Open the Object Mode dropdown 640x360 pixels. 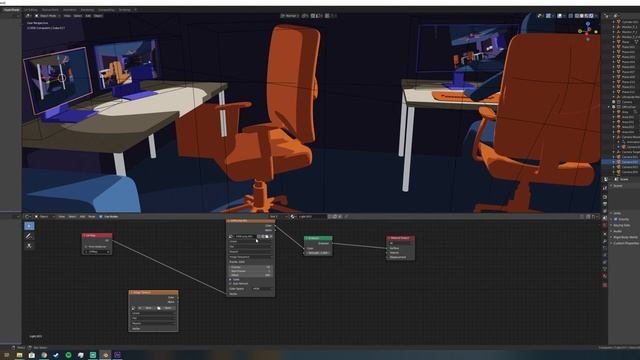pyautogui.click(x=48, y=16)
